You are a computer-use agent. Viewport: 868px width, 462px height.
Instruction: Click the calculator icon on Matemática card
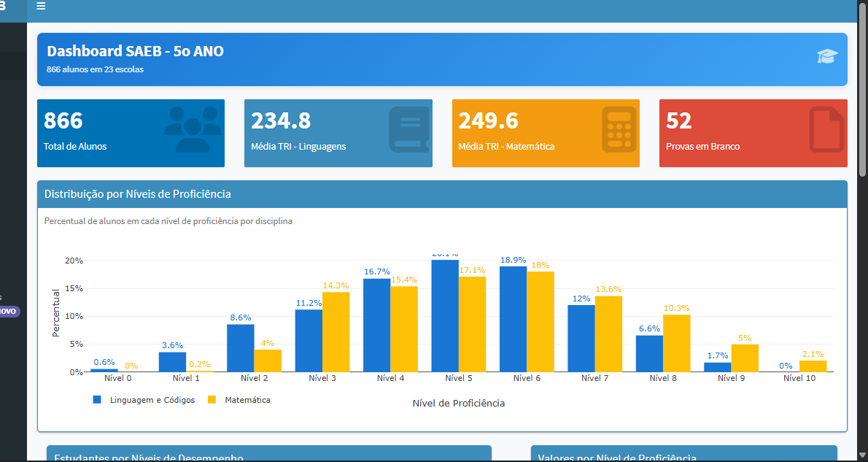point(619,130)
